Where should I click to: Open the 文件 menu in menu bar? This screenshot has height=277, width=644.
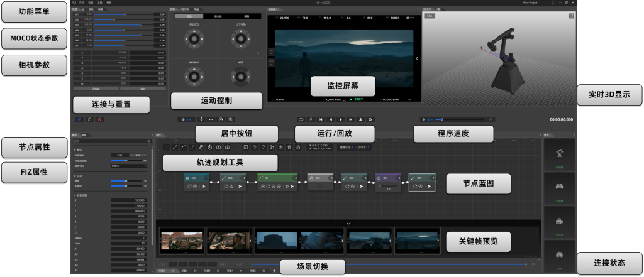pyautogui.click(x=81, y=3)
